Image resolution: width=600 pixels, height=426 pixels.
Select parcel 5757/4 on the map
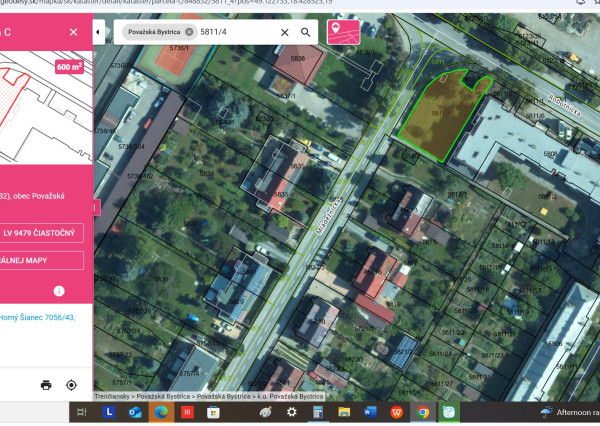[x=189, y=374]
